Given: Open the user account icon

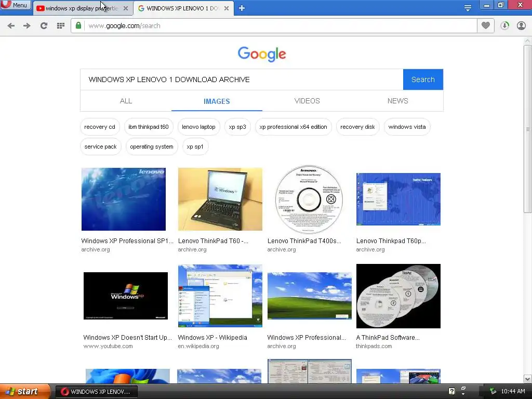Looking at the screenshot, I should (521, 26).
